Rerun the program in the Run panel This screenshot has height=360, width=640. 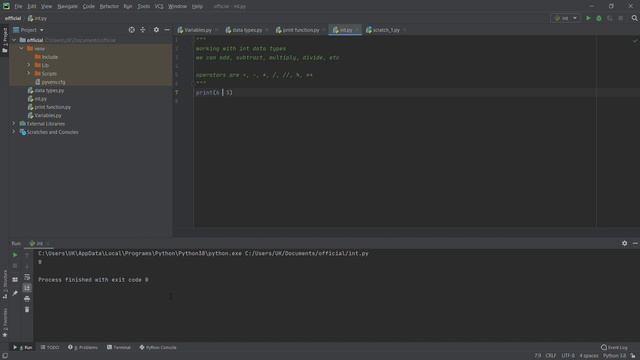click(x=15, y=255)
